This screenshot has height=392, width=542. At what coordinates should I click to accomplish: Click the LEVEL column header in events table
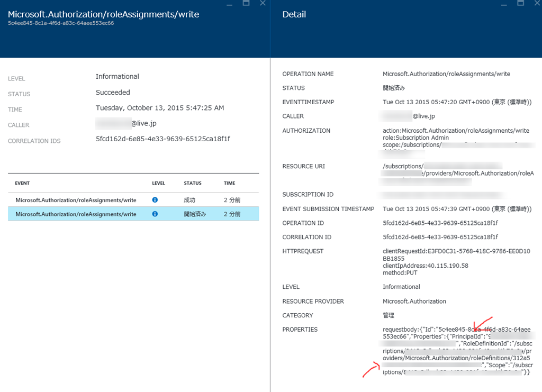pyautogui.click(x=158, y=183)
